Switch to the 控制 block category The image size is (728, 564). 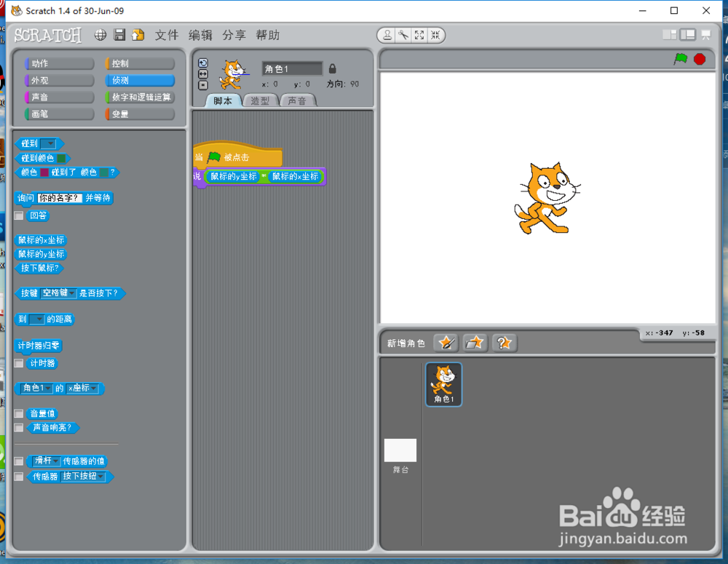pyautogui.click(x=141, y=63)
